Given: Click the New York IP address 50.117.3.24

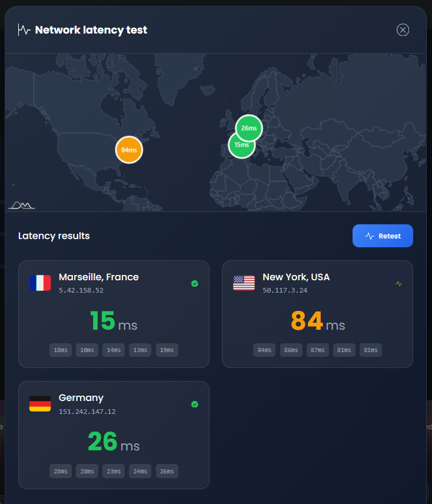Looking at the screenshot, I should click(285, 290).
